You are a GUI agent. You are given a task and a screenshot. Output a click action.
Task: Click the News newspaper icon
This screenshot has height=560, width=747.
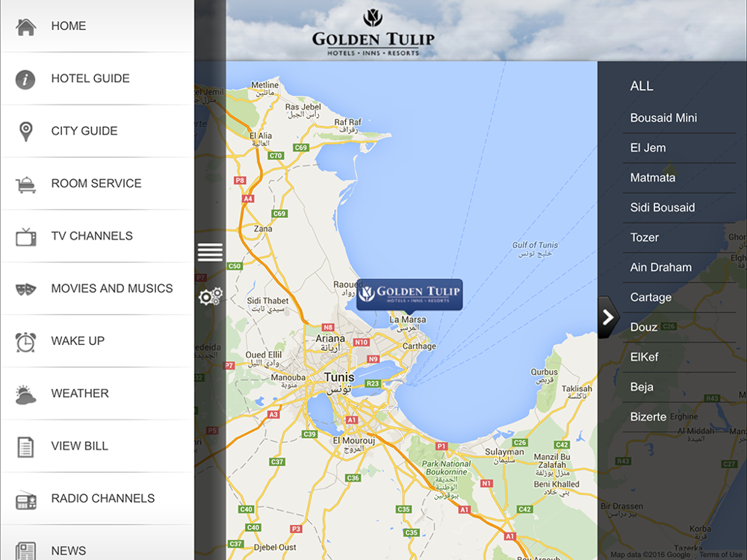[25, 551]
